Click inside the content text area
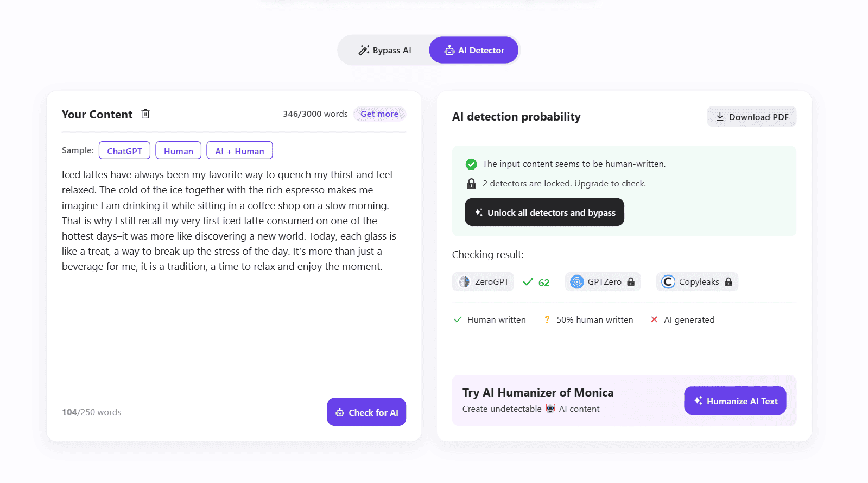868x483 pixels. pyautogui.click(x=233, y=326)
